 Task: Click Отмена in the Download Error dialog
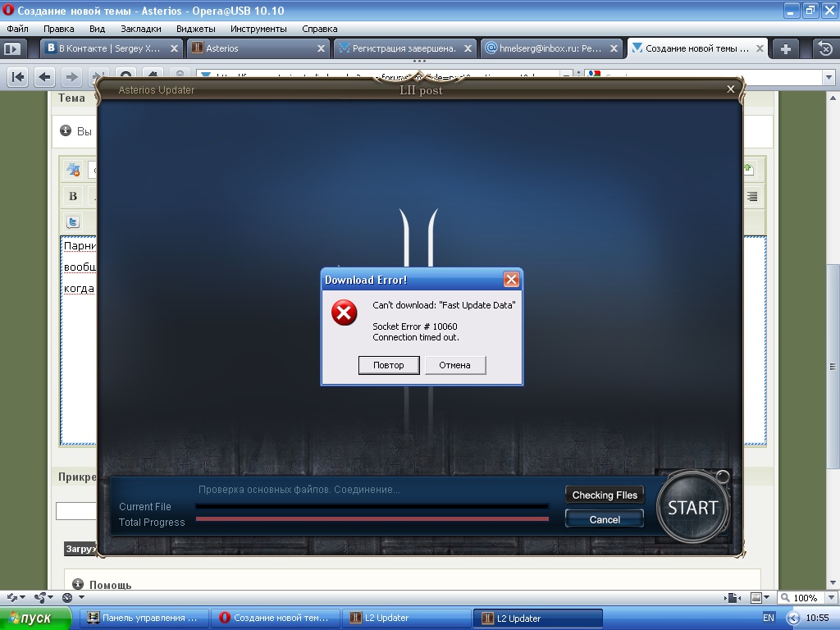454,365
